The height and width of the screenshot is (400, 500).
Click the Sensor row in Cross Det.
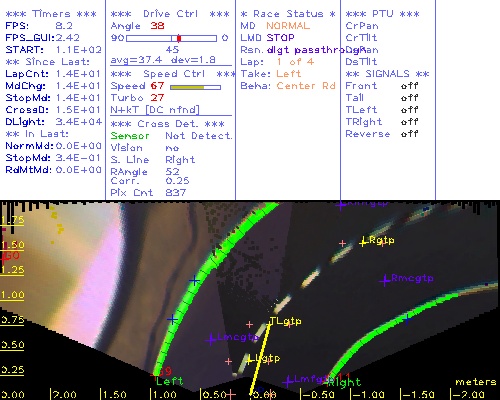172,136
